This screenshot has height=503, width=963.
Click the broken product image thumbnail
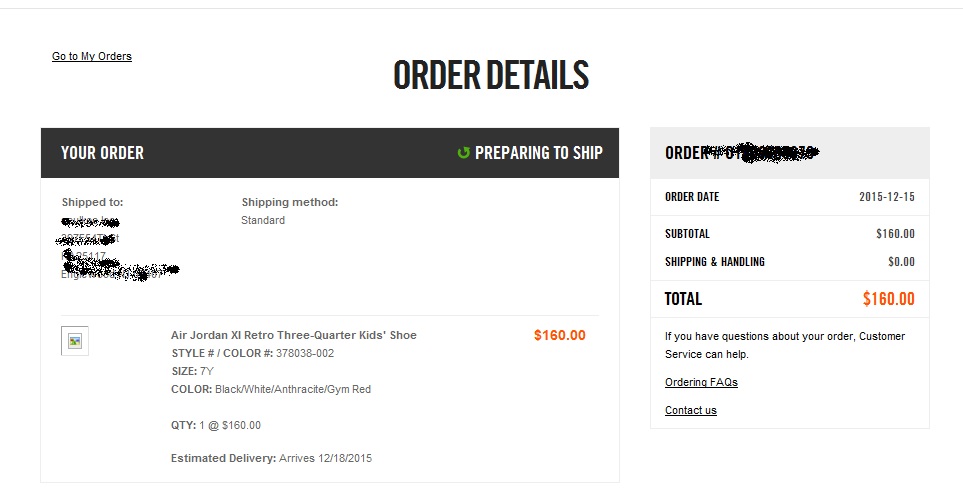click(x=75, y=341)
